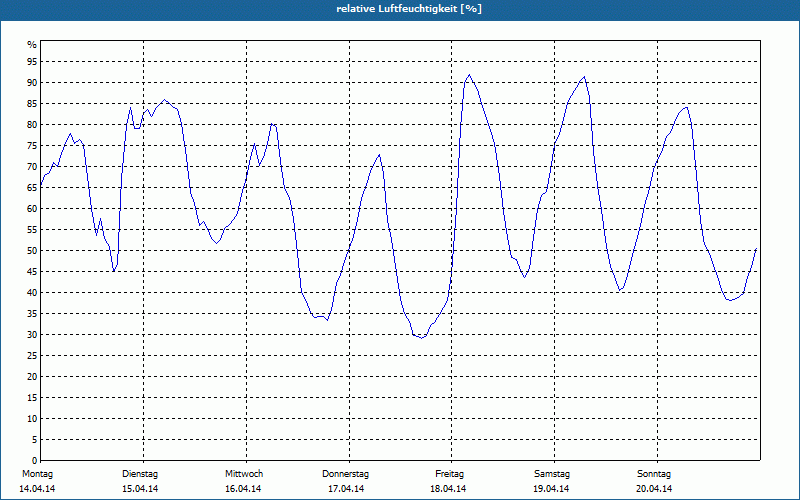Click the y-axis value 5
Screen dimensions: 800x500
pos(34,440)
